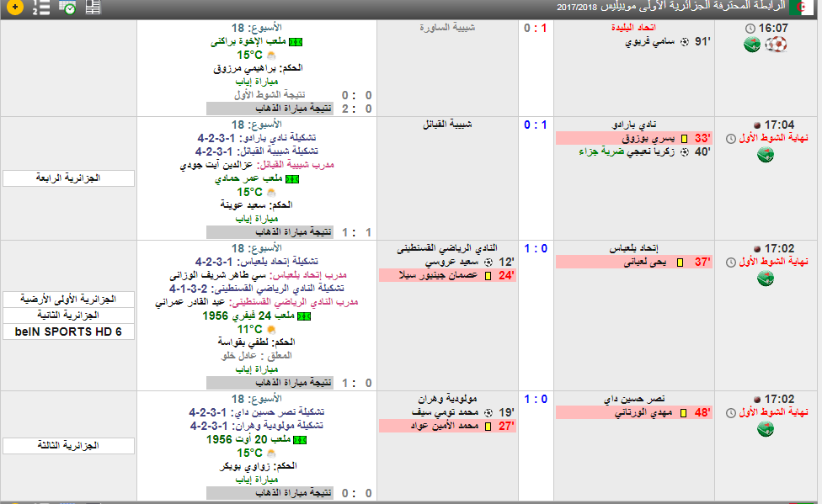The height and width of the screenshot is (504, 822).
Task: Select the beIN SPORTS HD 6 channel button
Action: (x=69, y=332)
